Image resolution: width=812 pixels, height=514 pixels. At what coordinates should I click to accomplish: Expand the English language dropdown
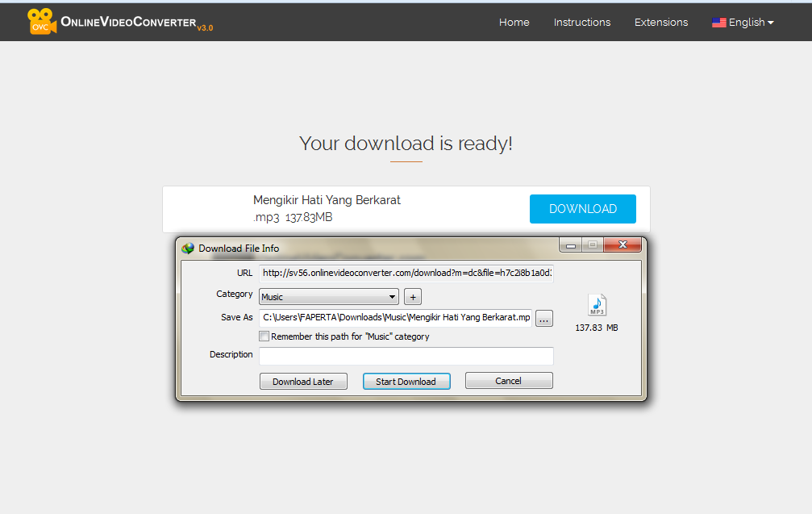743,23
